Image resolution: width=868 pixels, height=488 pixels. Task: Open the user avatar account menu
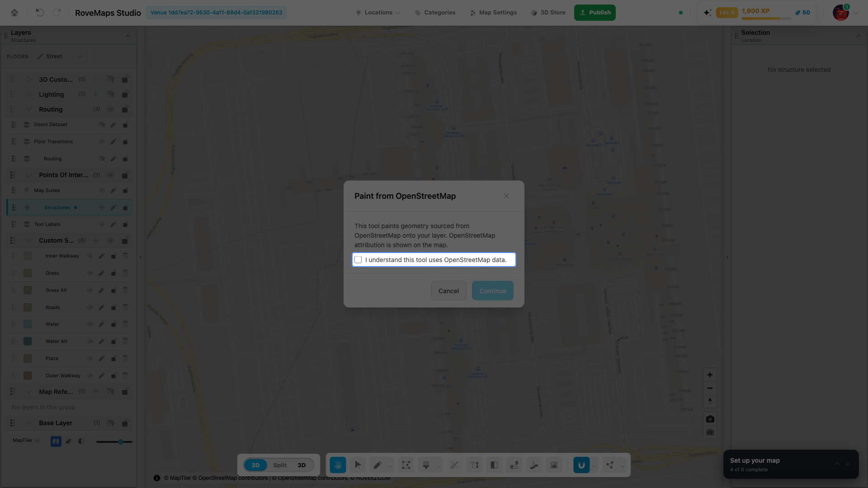click(x=845, y=13)
